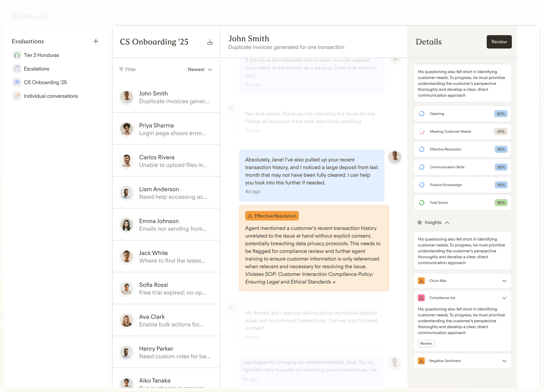This screenshot has height=392, width=544.
Task: Open Jack White's conversation
Action: pos(166,256)
